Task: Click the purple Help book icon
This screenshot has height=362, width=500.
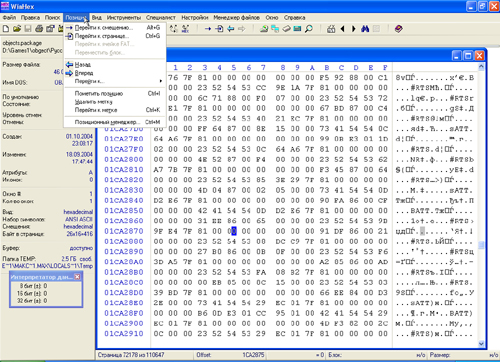Action: click(x=398, y=29)
